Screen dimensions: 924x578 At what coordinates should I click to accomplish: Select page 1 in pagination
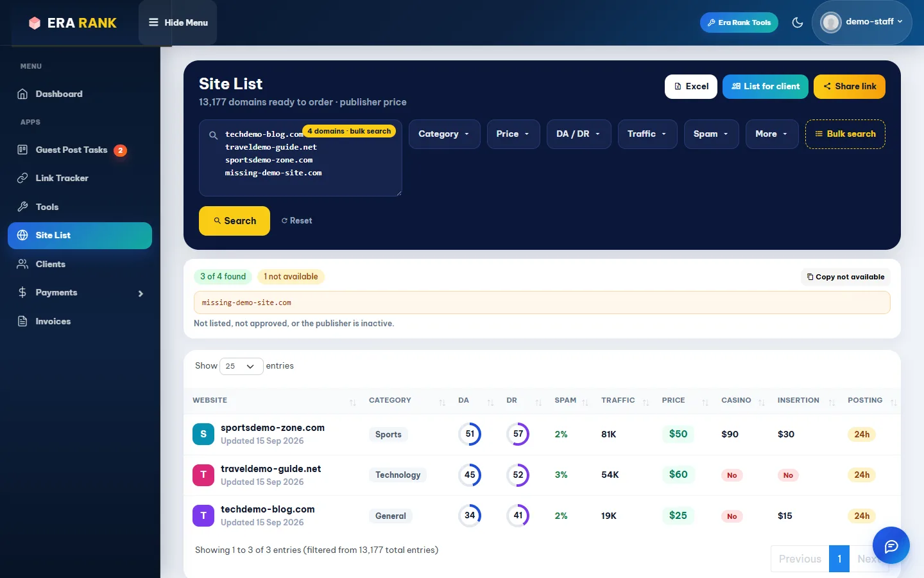(x=839, y=559)
